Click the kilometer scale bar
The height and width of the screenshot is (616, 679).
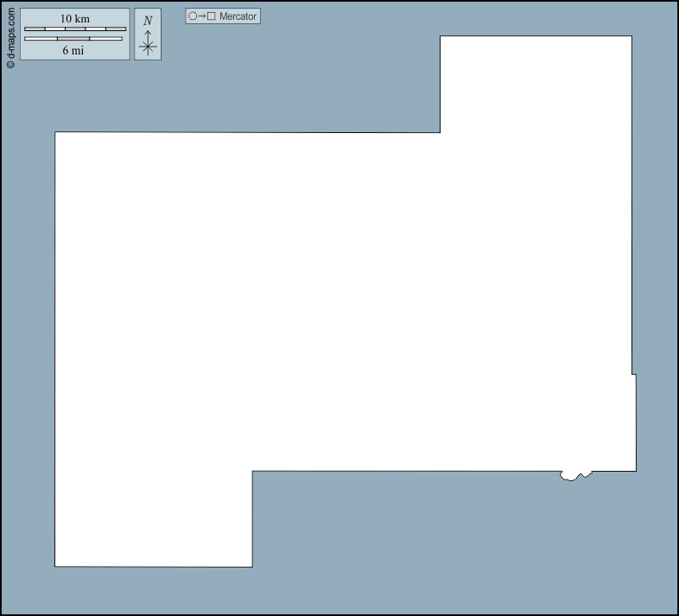75,29
